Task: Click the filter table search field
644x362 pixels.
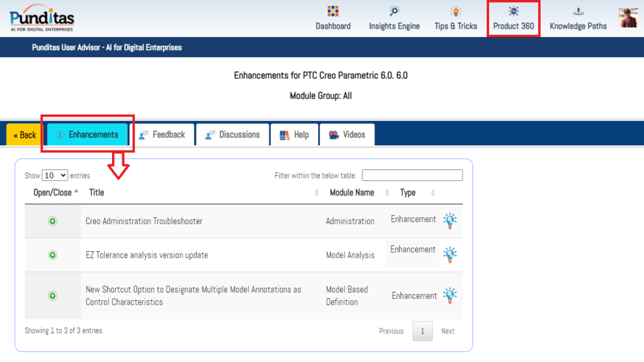Action: (412, 176)
